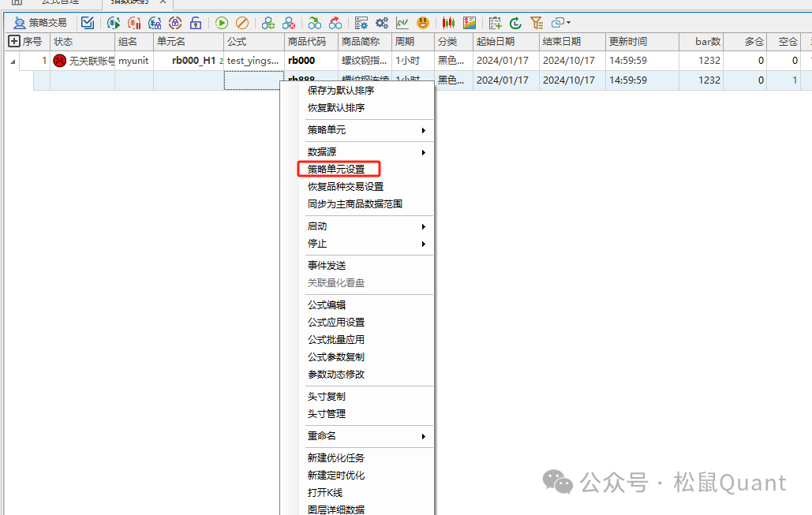The image size is (812, 515).
Task: Open the 策略交易 panel icon
Action: 20,22
